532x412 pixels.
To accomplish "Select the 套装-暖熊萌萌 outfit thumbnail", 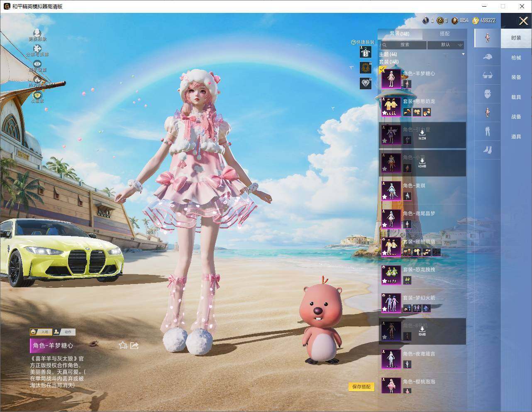I will (x=391, y=247).
